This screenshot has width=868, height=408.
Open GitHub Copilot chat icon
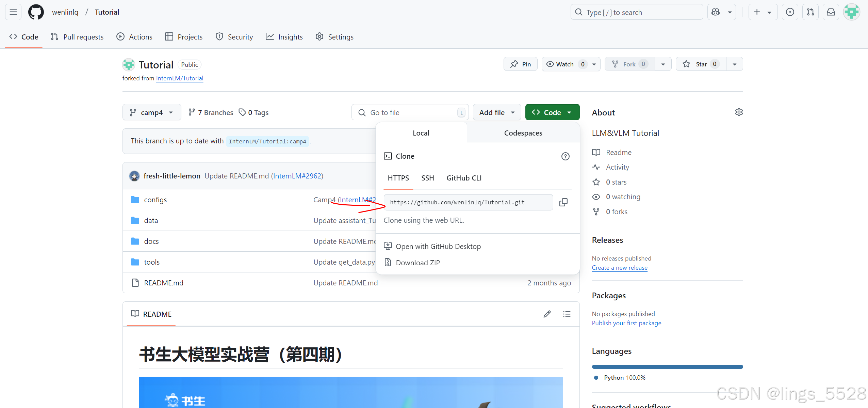(716, 12)
